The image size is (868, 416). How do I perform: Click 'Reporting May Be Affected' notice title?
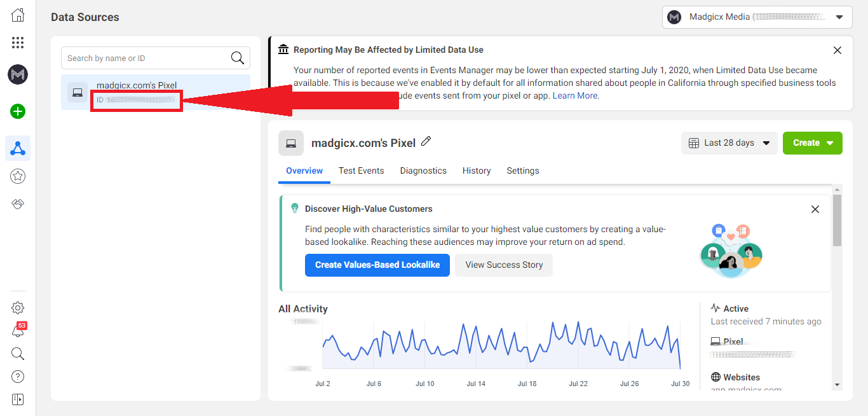pyautogui.click(x=388, y=50)
